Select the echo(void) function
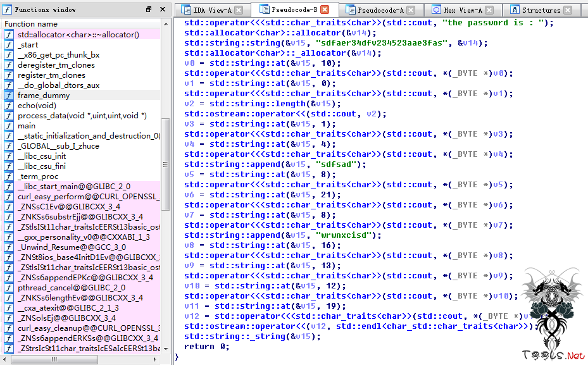588x365 pixels. pyautogui.click(x=82, y=105)
